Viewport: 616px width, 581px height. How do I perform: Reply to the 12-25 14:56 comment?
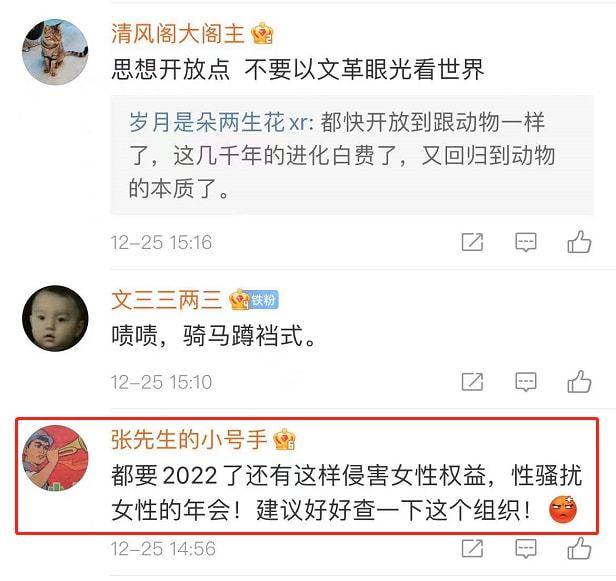point(526,548)
